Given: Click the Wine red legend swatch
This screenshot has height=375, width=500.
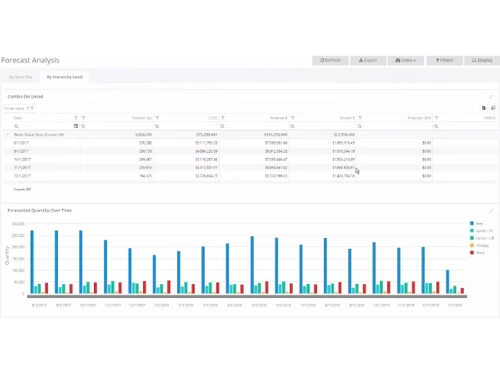Looking at the screenshot, I should (x=472, y=253).
